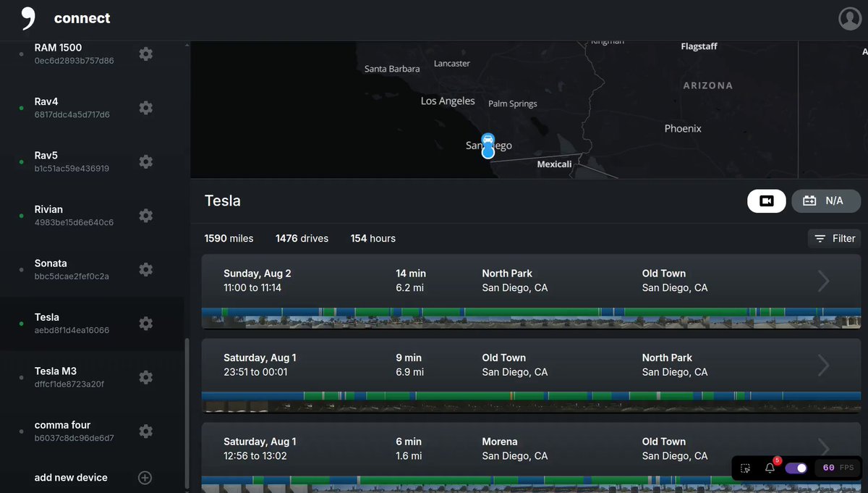Click the N/A battery status button
868x493 pixels.
tap(826, 201)
